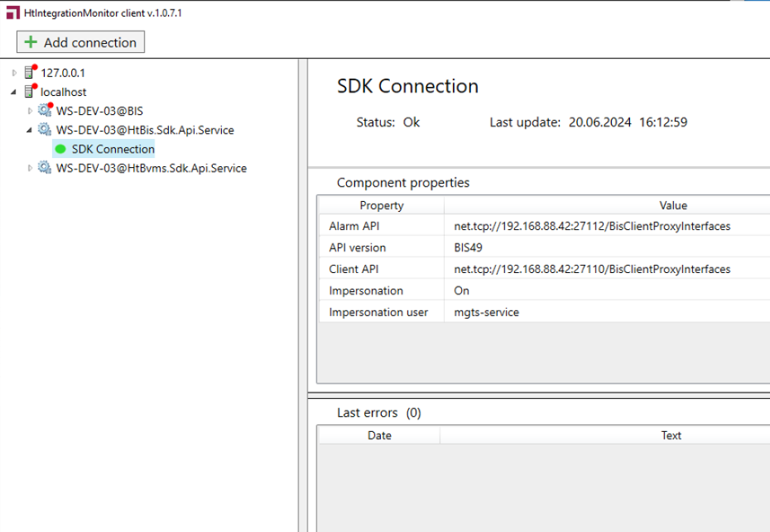Click the Date column header in Last errors
Image resolution: width=770 pixels, height=532 pixels.
pos(379,435)
